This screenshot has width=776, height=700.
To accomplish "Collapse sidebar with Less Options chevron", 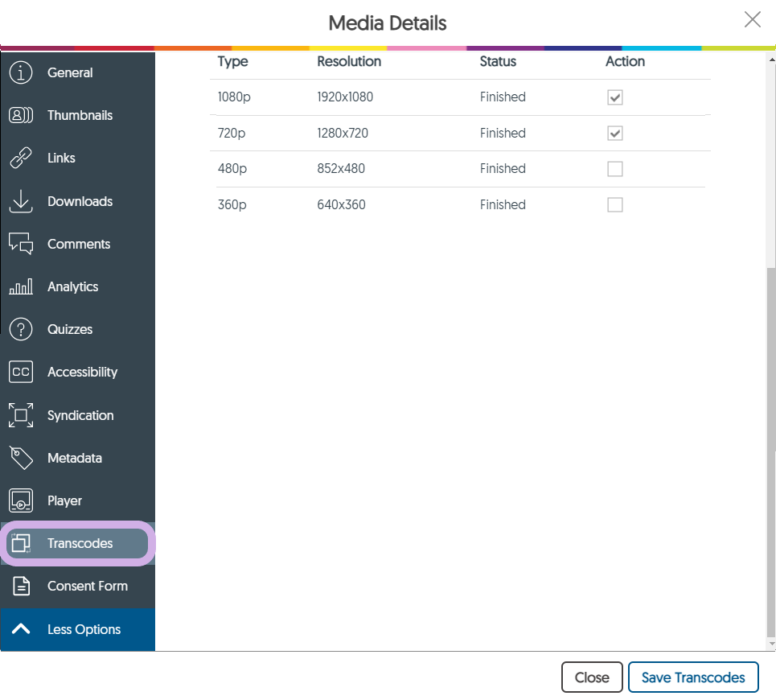I will [x=21, y=628].
